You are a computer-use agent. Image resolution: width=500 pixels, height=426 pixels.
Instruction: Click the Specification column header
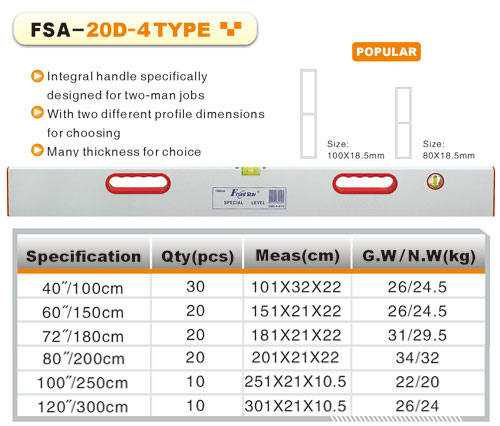pyautogui.click(x=84, y=256)
